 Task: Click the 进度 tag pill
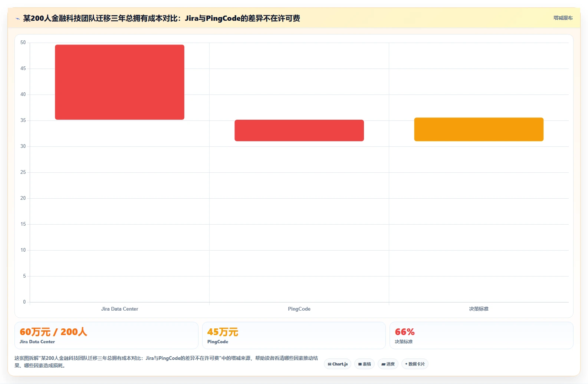point(388,364)
